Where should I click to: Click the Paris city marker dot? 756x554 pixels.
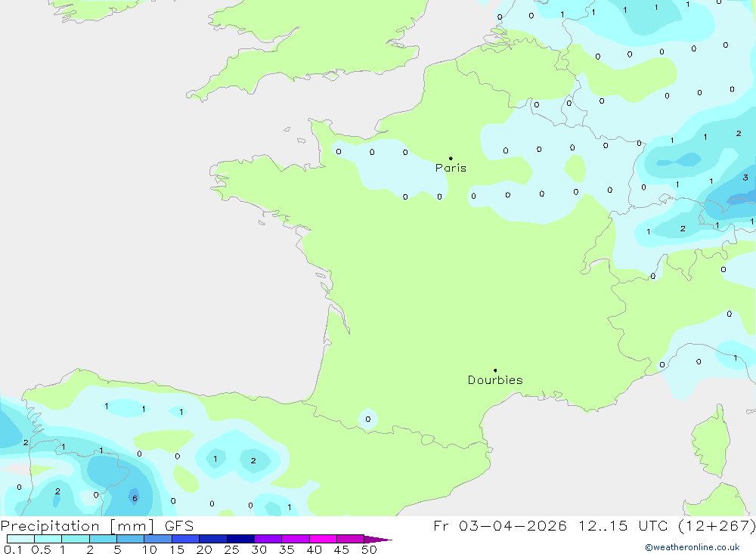451,159
